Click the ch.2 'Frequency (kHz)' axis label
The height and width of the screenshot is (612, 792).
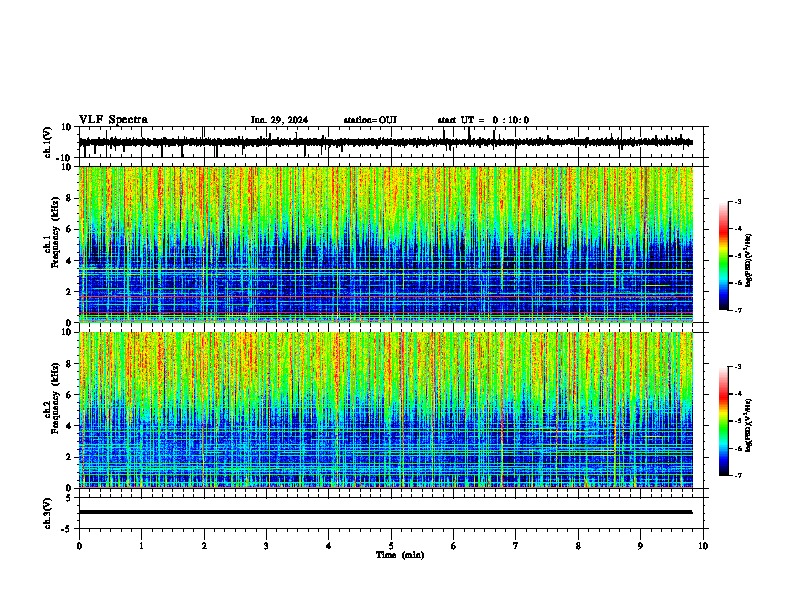click(x=55, y=397)
